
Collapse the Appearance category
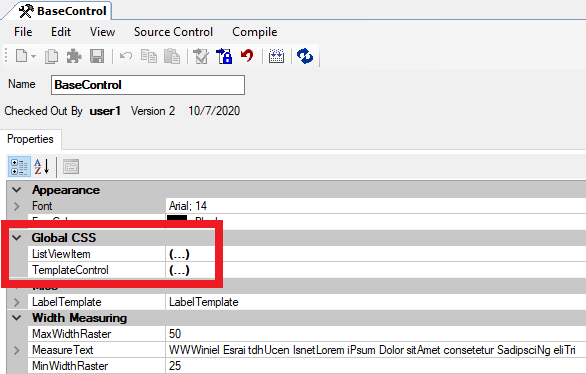pos(16,190)
